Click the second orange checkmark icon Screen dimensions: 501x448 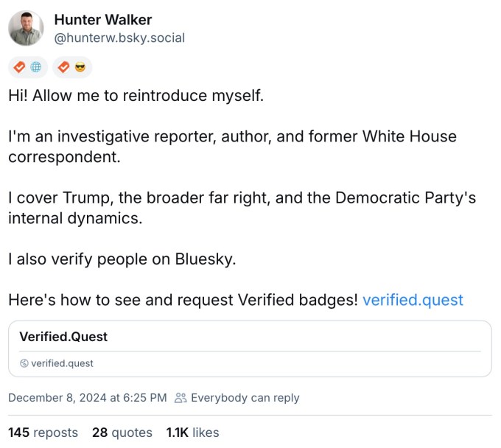(x=64, y=67)
